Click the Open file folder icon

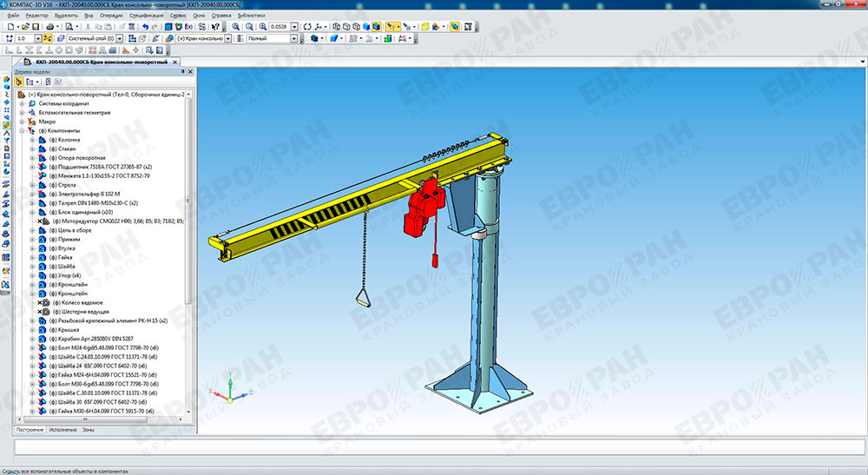point(23,27)
